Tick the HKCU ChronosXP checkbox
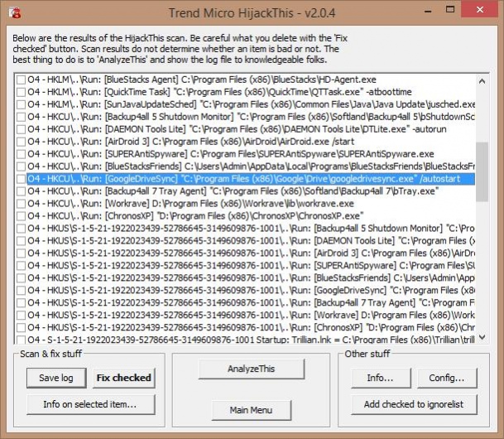The width and height of the screenshot is (504, 439). [22, 216]
